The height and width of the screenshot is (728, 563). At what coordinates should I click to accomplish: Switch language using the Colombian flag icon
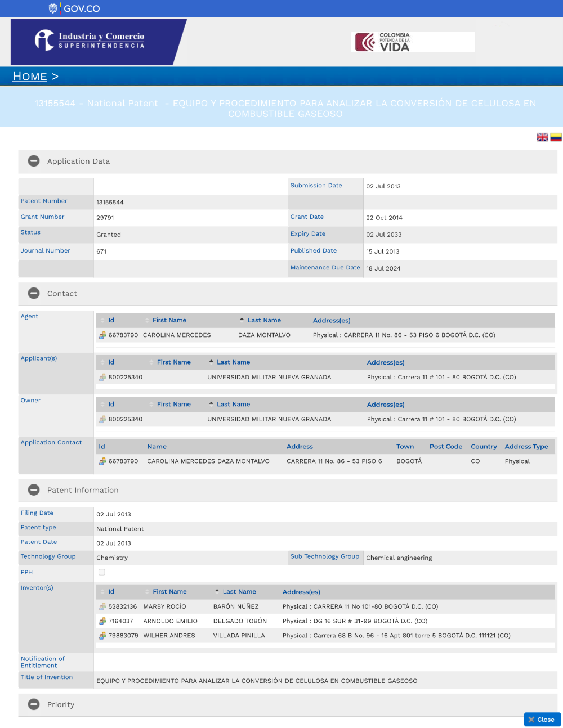coord(556,137)
